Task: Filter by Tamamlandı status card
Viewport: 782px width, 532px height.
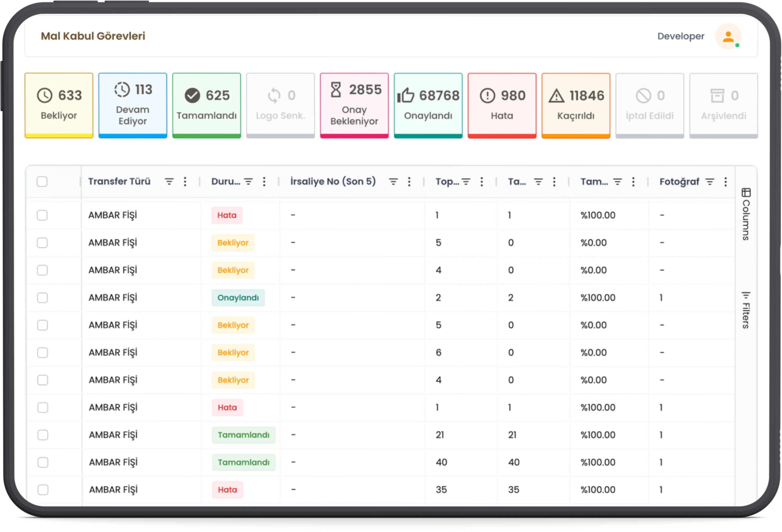Action: click(x=207, y=105)
